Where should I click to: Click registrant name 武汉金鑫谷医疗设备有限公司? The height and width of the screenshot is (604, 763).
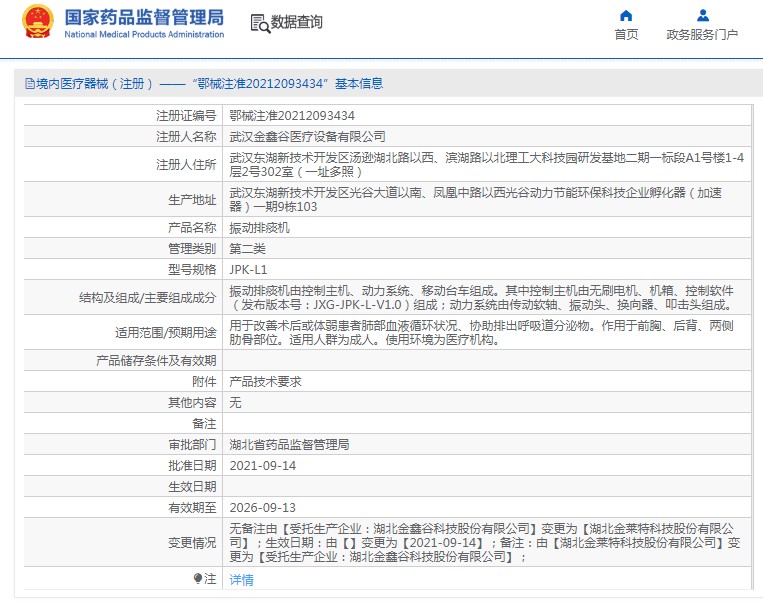[307, 136]
